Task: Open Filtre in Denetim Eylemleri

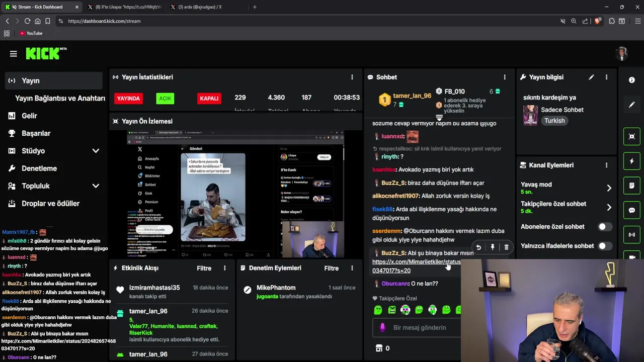Action: pos(331,268)
